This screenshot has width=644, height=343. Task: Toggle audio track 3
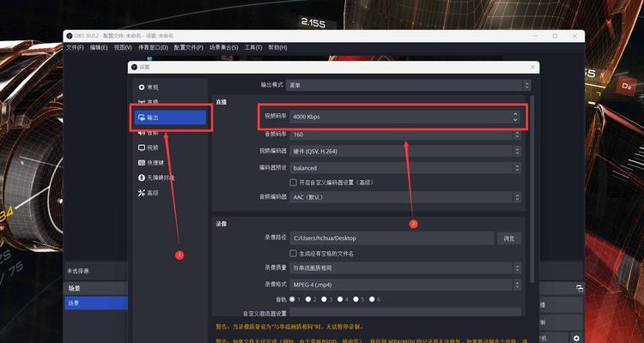[x=324, y=299]
